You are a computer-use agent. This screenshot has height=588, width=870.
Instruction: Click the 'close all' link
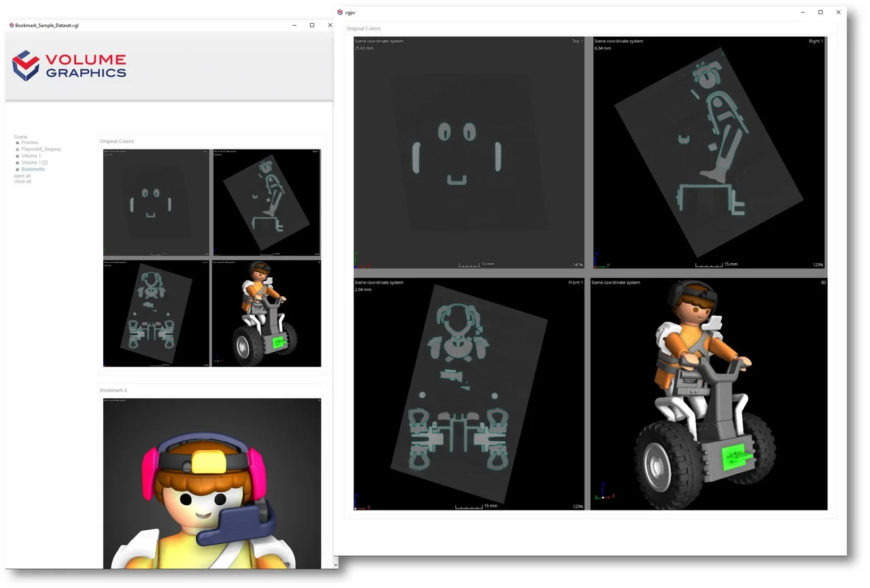[x=22, y=181]
